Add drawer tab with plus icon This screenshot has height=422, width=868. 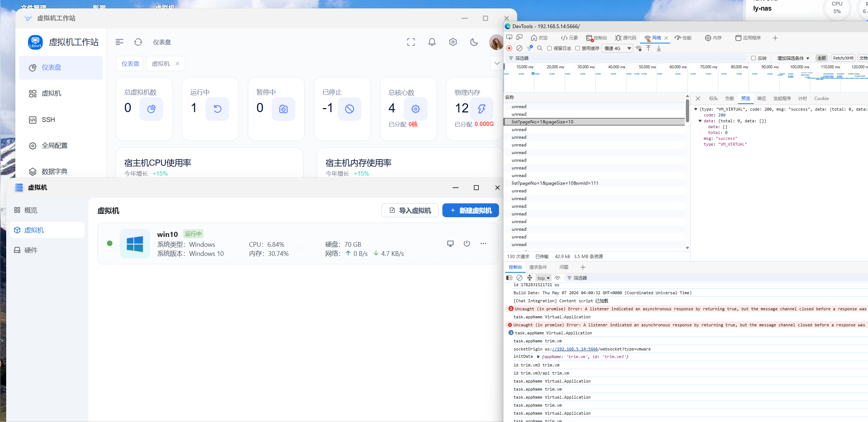coord(583,267)
